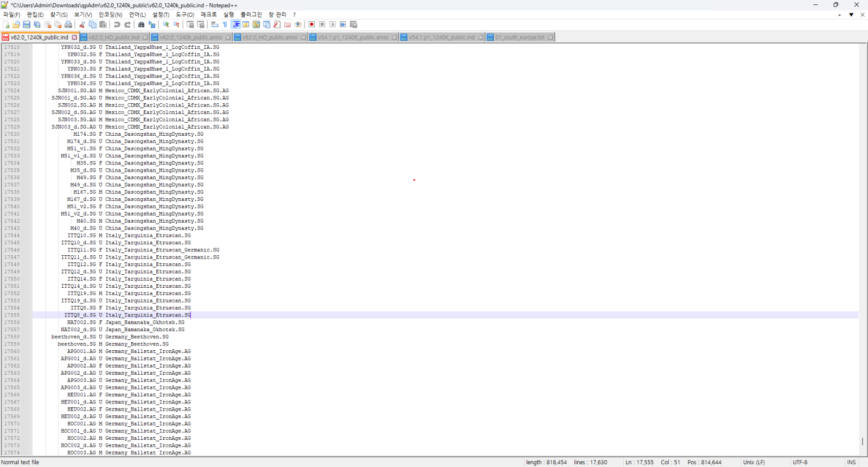Click the Cut scissors icon

[x=82, y=24]
